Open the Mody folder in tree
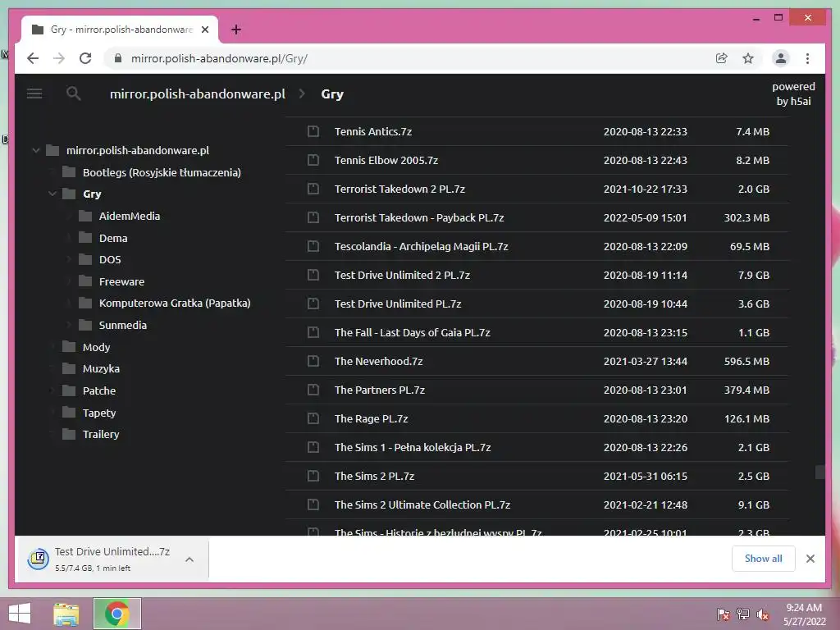 pyautogui.click(x=97, y=347)
